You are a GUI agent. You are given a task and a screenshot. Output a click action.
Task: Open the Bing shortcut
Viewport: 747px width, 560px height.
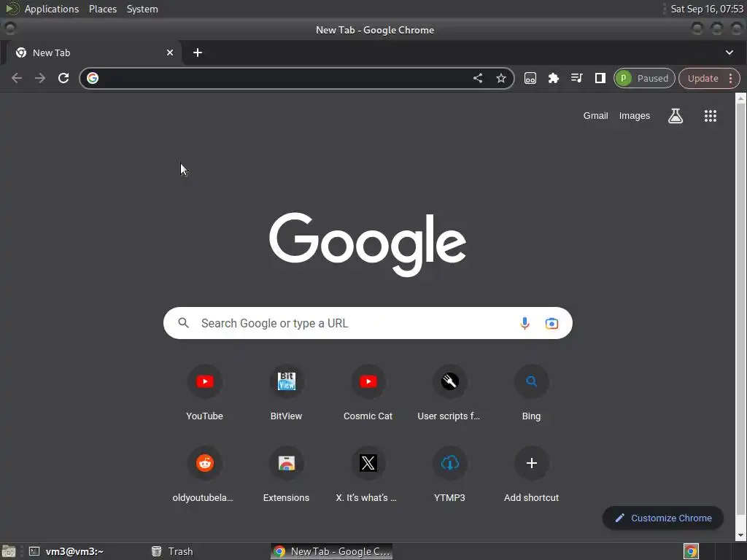point(531,393)
